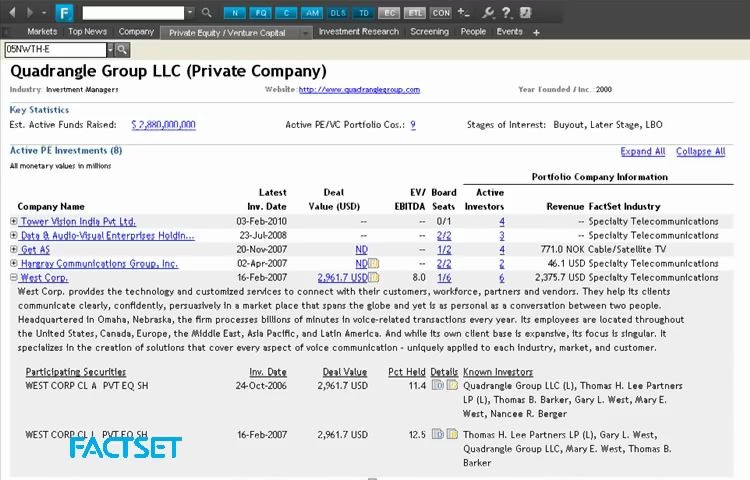The width and height of the screenshot is (750, 480).
Task: Open the Events tab
Action: (x=509, y=32)
